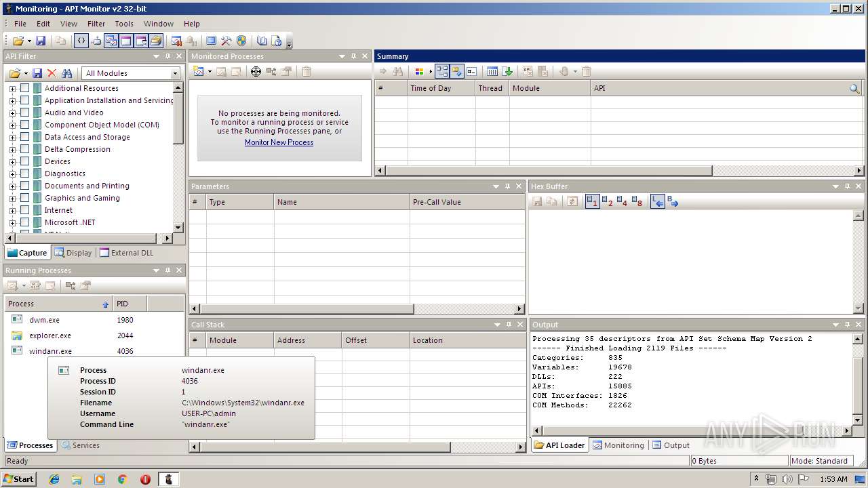868x488 pixels.
Task: Open the API Filter panel options arrow
Action: coord(156,56)
